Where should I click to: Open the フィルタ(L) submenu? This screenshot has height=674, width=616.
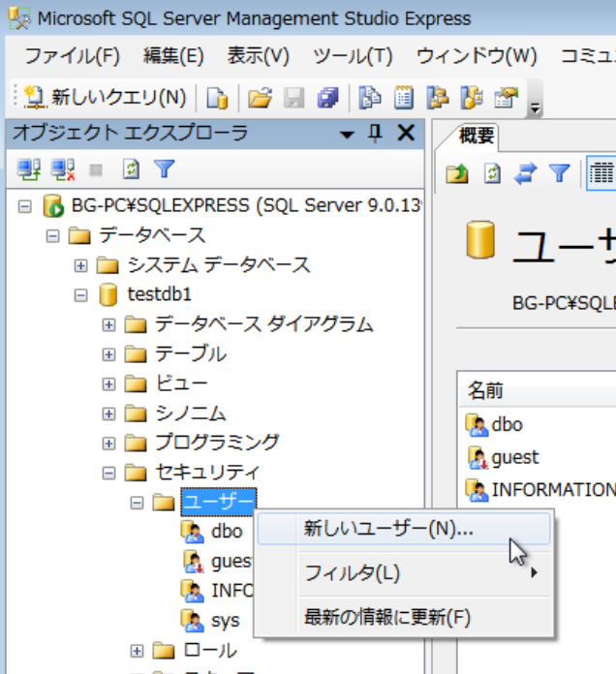click(x=404, y=573)
